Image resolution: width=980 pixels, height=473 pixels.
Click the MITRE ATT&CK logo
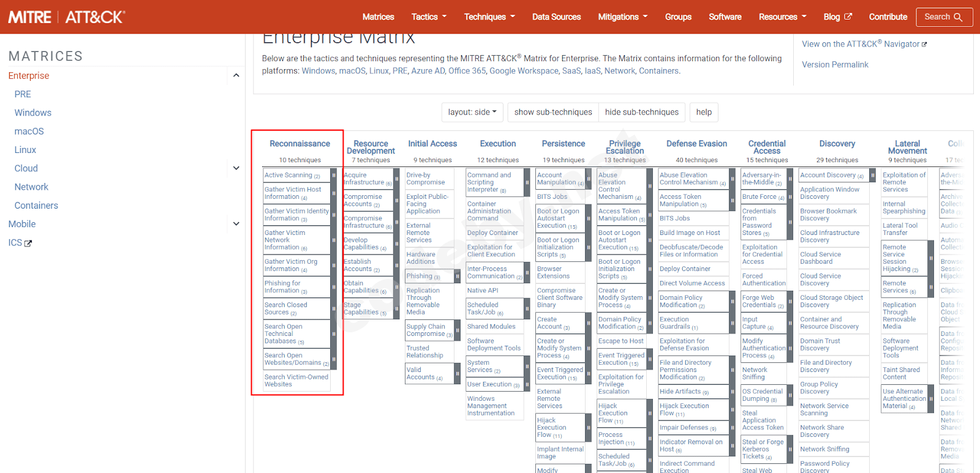click(x=67, y=17)
